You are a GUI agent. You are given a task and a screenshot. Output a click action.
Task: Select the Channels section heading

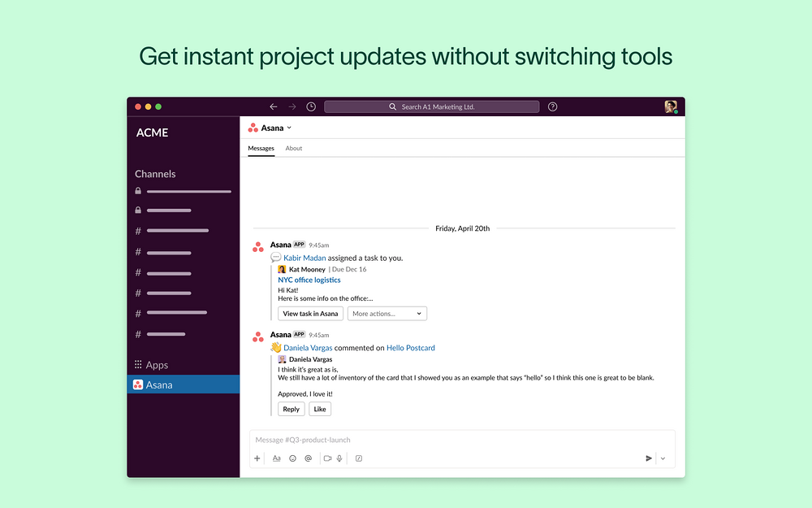(x=155, y=174)
